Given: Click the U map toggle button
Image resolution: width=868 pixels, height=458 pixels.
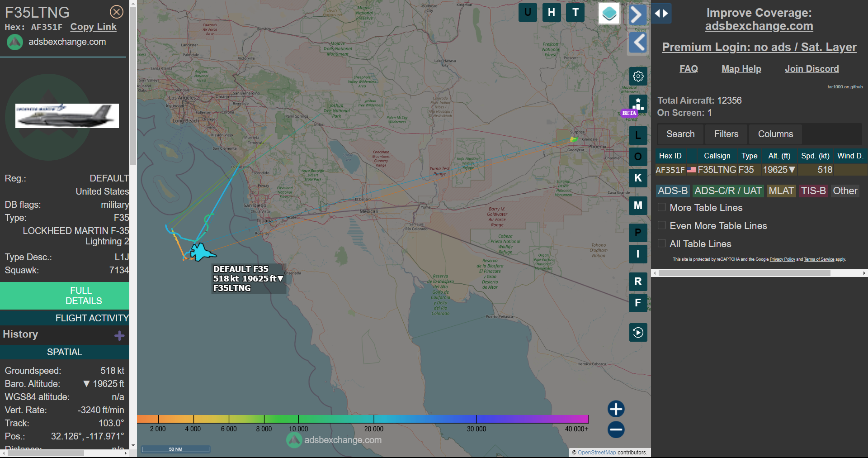Looking at the screenshot, I should tap(528, 12).
